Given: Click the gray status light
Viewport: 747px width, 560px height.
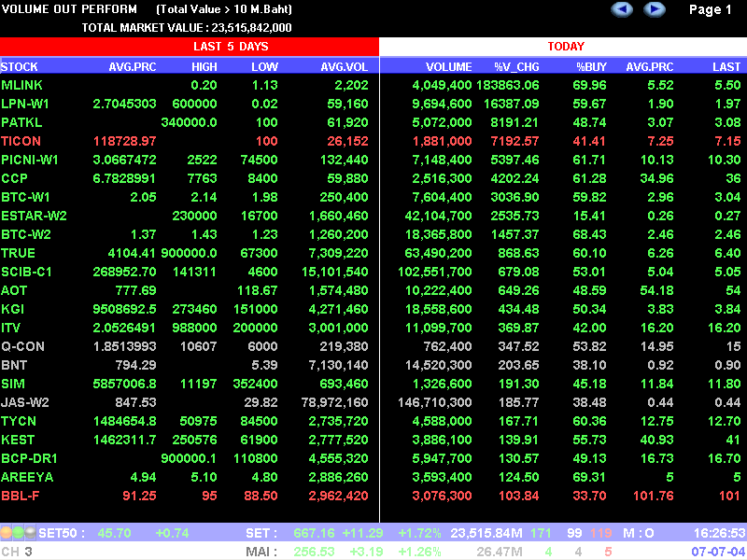Looking at the screenshot, I should click(x=30, y=532).
